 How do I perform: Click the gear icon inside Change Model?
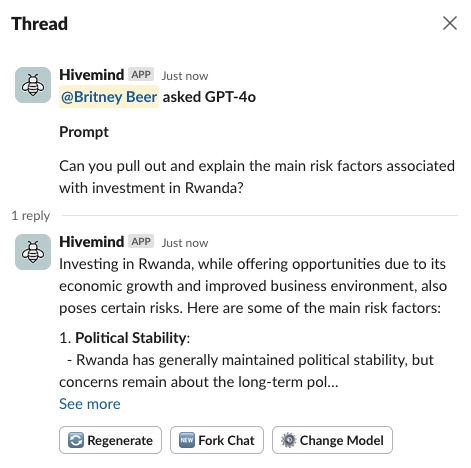coord(288,440)
